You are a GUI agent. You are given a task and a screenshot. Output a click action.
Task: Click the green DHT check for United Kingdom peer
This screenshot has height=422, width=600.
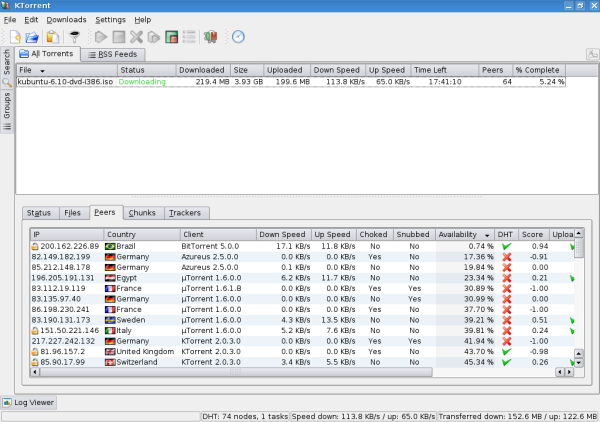[x=507, y=352]
